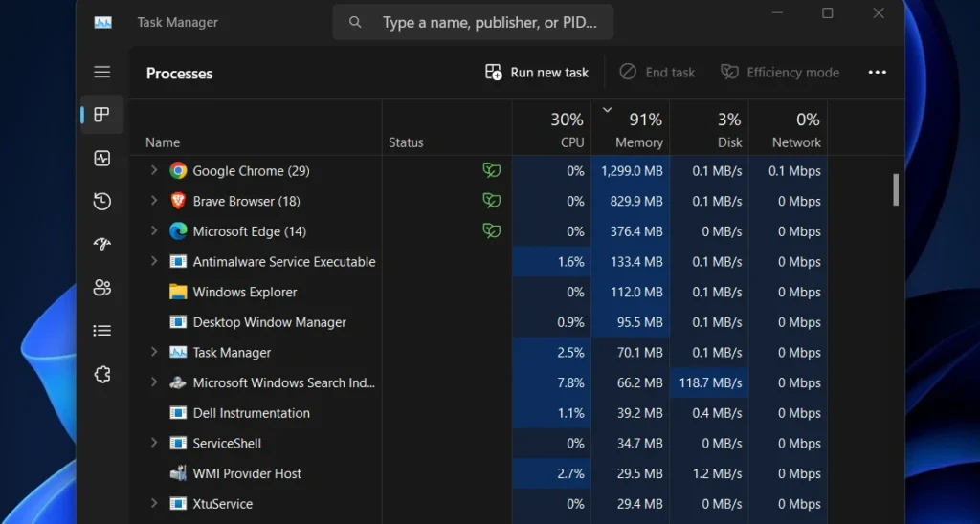The width and height of the screenshot is (980, 524).
Task: Click Search Indexer disk value 118.7 MB/s
Action: (711, 382)
